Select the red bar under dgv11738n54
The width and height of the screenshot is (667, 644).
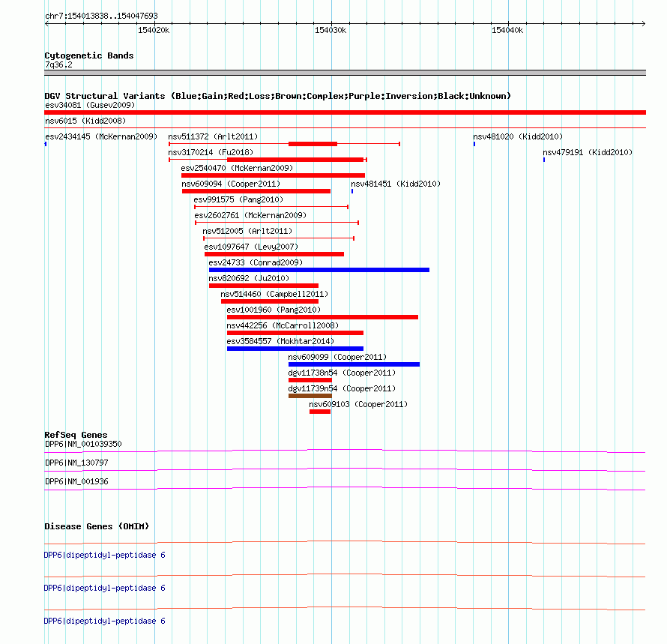coord(310,380)
